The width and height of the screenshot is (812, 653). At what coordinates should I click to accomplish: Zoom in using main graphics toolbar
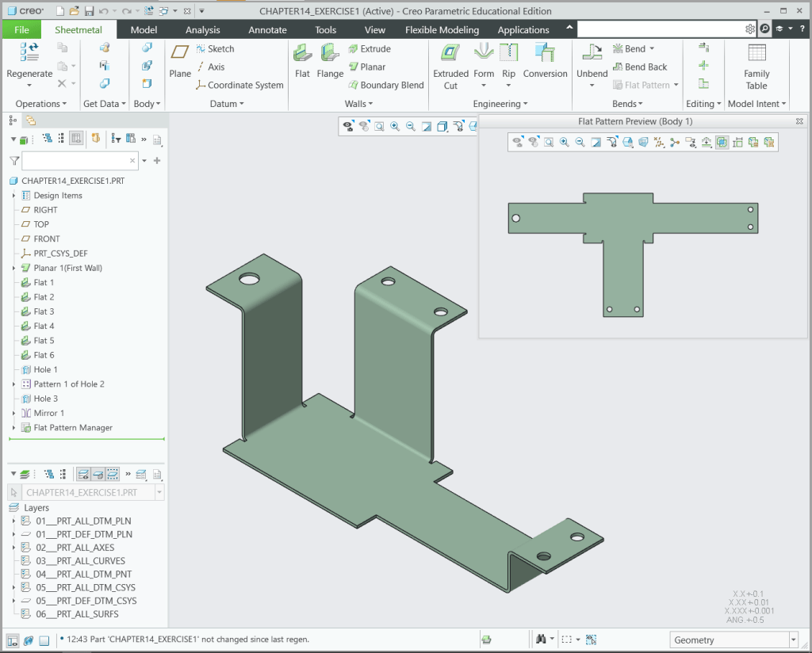click(395, 126)
